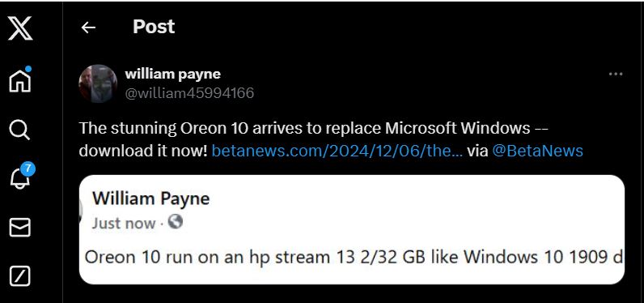Click the Oreon 10 hp stream text

click(354, 258)
